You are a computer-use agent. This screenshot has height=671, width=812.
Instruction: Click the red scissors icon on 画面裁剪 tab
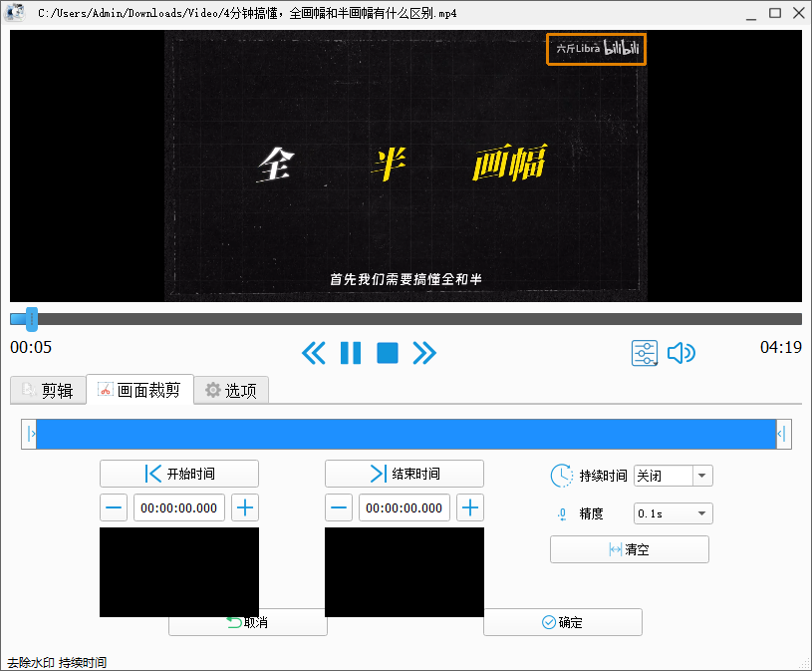pyautogui.click(x=104, y=391)
